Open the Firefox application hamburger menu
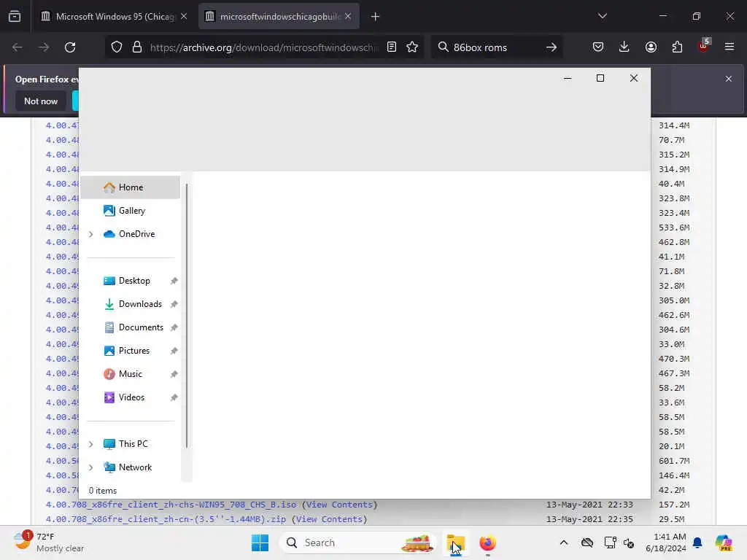 click(729, 47)
